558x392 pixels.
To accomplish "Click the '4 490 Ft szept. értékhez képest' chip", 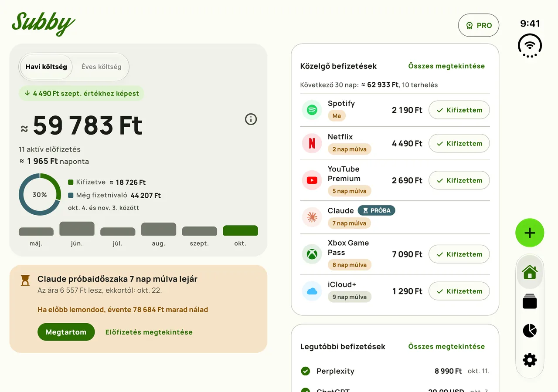I will click(x=82, y=93).
